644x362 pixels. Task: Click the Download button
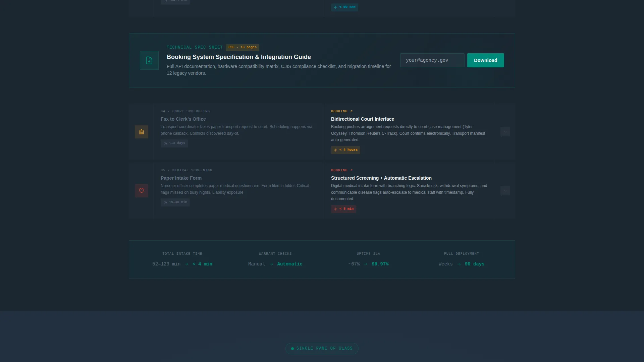tap(485, 60)
